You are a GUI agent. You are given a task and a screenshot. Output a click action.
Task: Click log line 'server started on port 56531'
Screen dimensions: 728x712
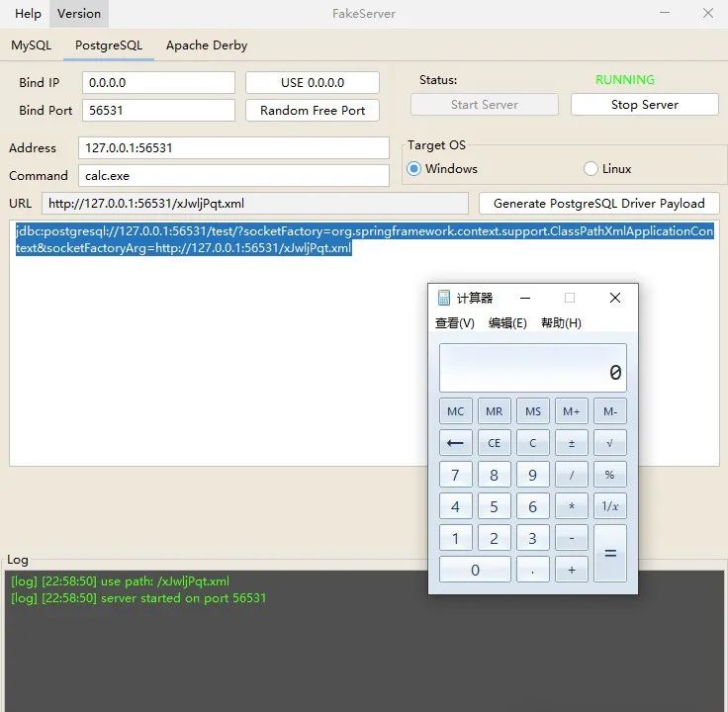138,598
